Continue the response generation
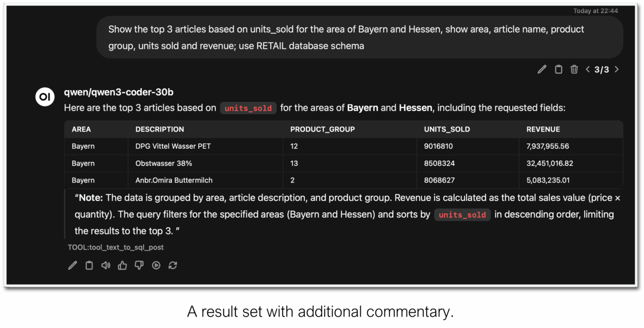Screen dimensions: 644x328 pos(156,265)
